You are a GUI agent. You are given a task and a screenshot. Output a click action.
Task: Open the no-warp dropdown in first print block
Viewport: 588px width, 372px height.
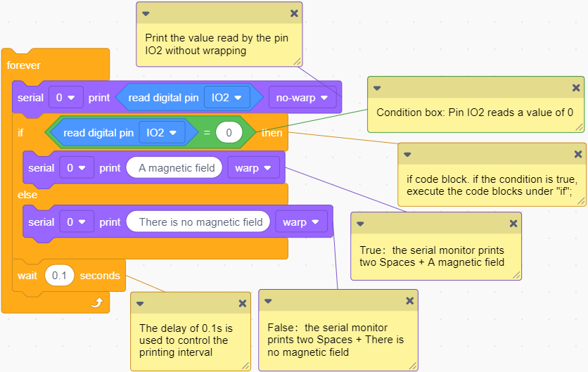pyautogui.click(x=302, y=98)
